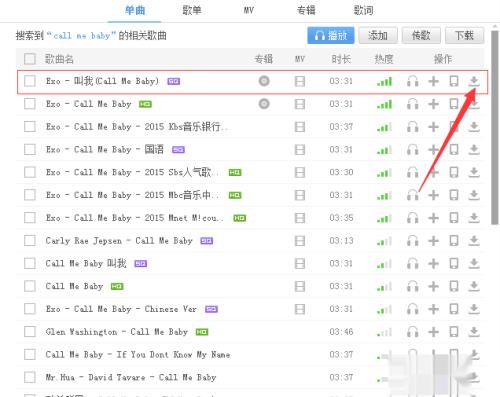The image size is (500, 397).
Task: Open MV icon for Call Me Baby 叫我 row
Action: tap(300, 263)
